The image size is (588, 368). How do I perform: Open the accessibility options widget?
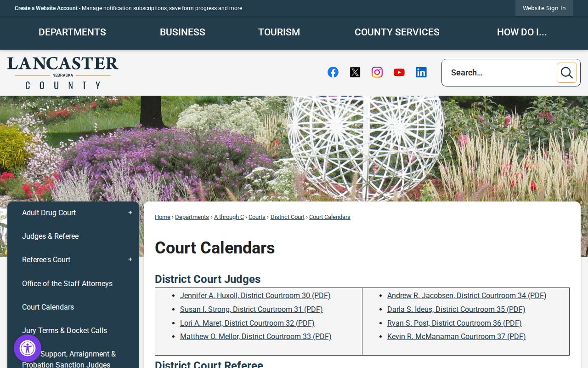pyautogui.click(x=28, y=348)
